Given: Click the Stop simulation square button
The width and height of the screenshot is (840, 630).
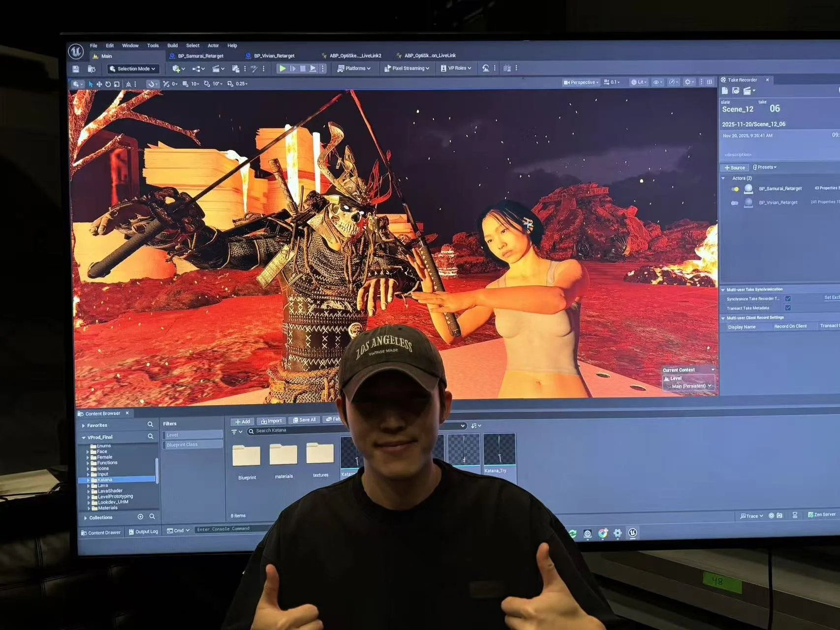Looking at the screenshot, I should 303,68.
